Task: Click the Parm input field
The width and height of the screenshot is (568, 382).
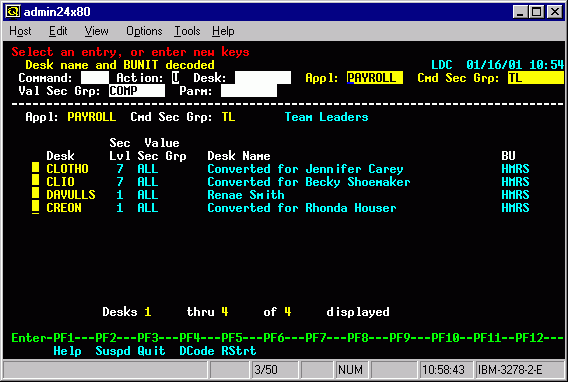Action: (249, 91)
